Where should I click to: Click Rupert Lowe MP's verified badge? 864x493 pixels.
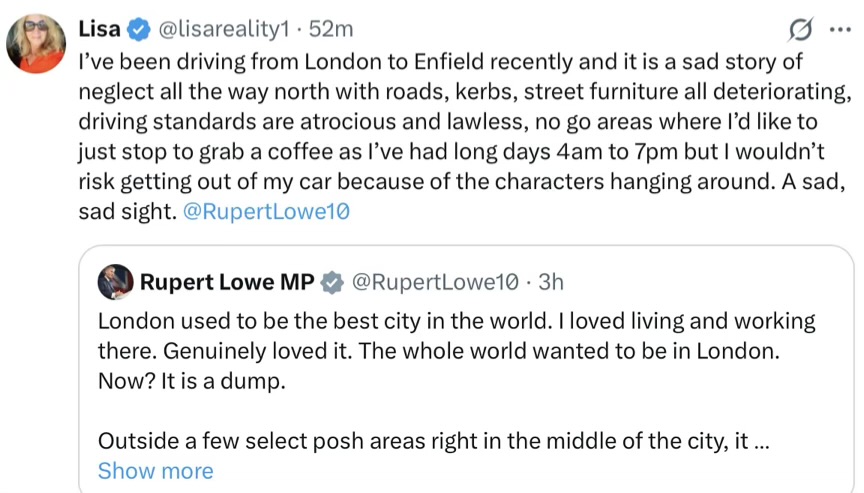pos(331,282)
